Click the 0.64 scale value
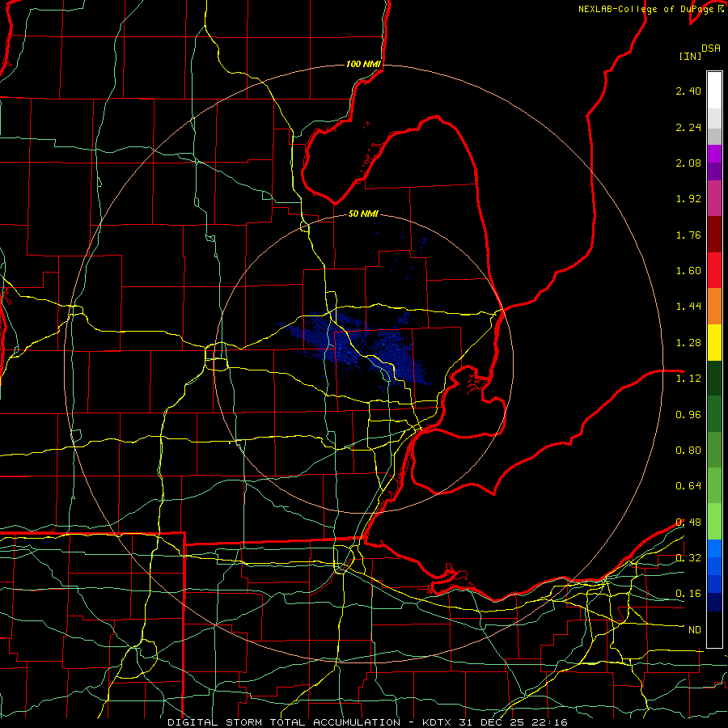Screen dimensions: 728x728 [688, 486]
